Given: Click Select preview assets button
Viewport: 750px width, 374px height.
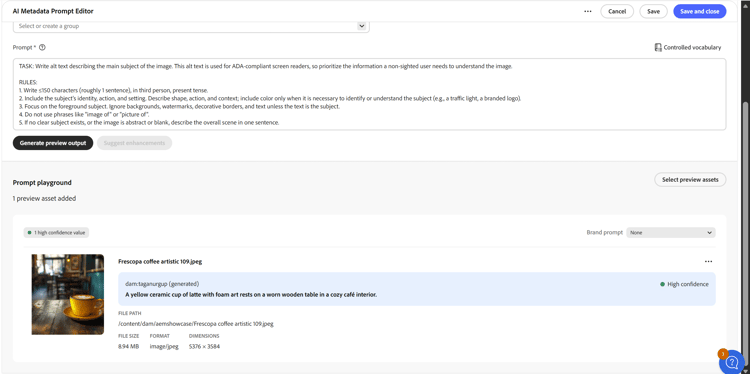Looking at the screenshot, I should point(690,180).
